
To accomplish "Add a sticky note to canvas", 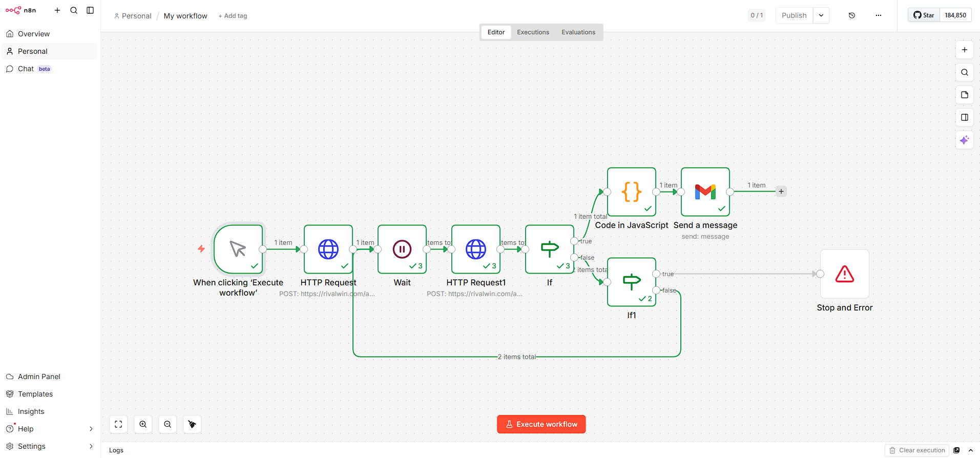I will click(x=964, y=95).
